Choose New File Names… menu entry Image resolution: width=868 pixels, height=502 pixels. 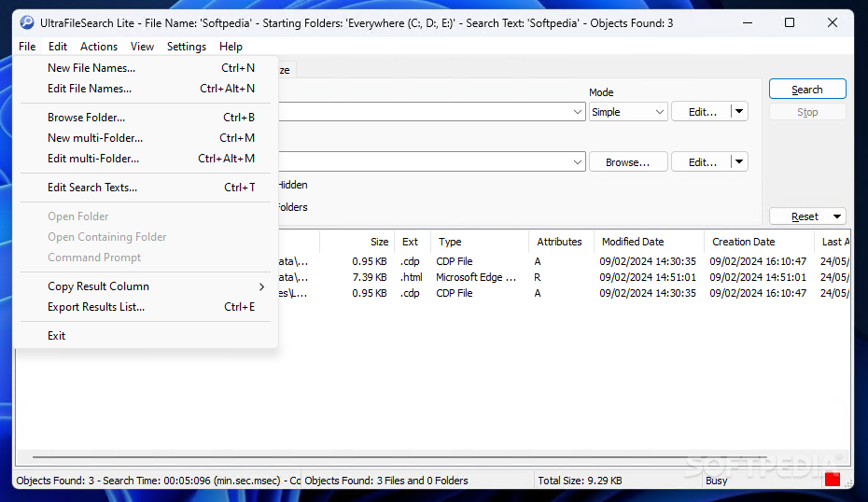point(146,68)
